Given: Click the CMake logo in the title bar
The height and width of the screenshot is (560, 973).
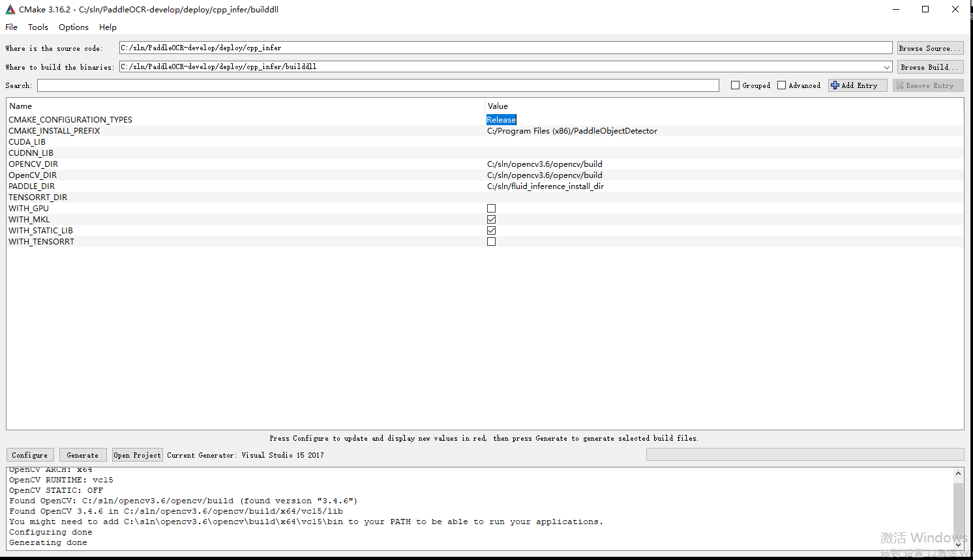Looking at the screenshot, I should coord(9,9).
